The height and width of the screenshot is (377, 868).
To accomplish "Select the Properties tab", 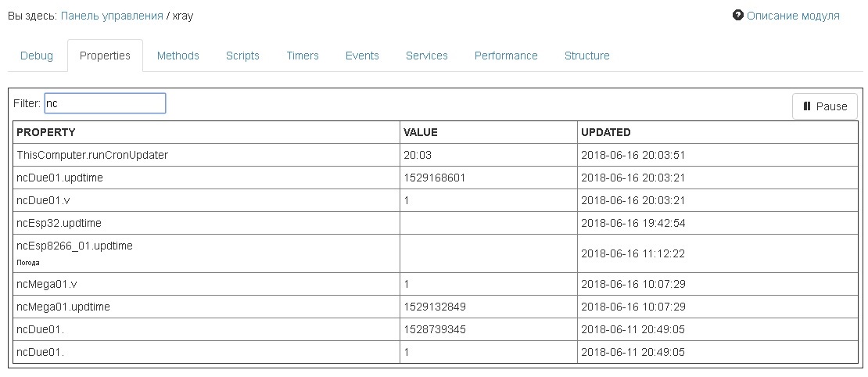I will [x=105, y=56].
